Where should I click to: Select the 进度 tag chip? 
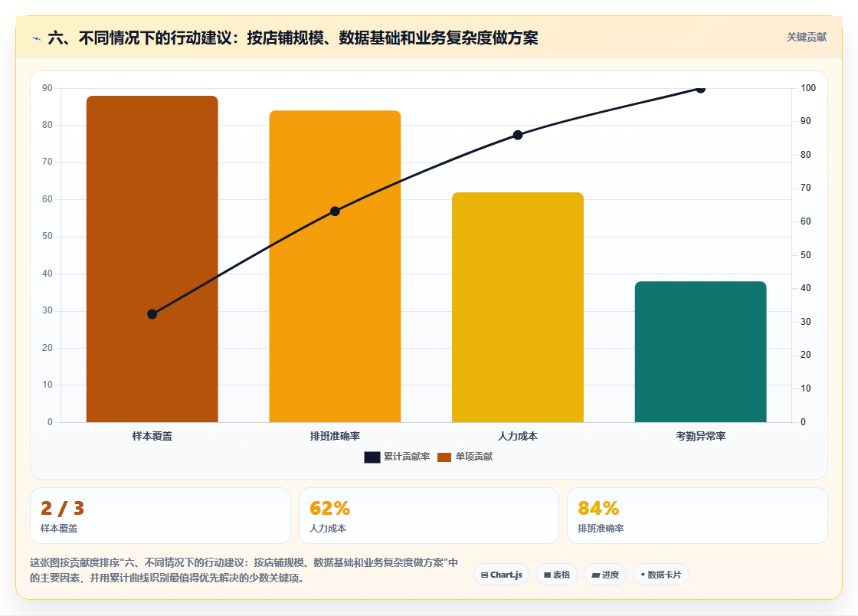605,575
